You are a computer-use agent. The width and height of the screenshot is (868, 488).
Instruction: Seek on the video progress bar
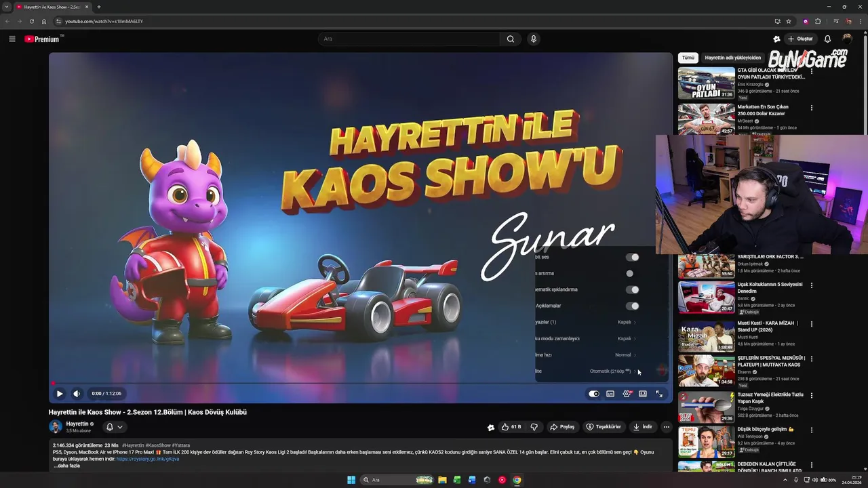pos(360,384)
